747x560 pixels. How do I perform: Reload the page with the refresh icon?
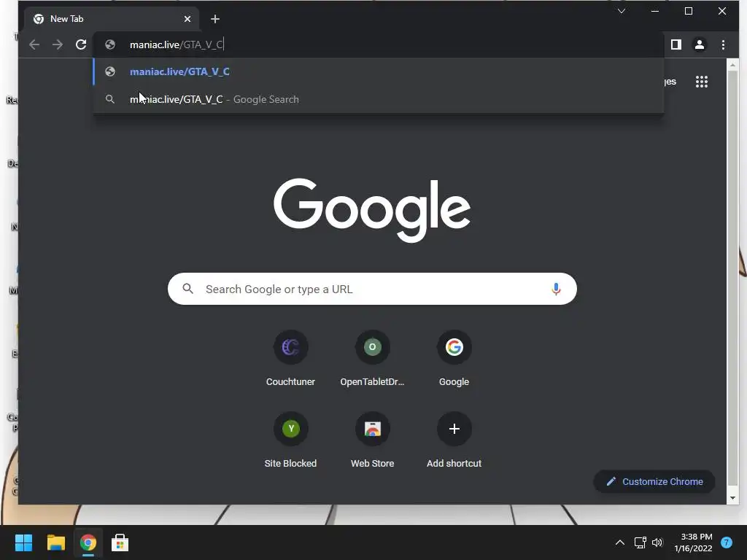point(81,44)
